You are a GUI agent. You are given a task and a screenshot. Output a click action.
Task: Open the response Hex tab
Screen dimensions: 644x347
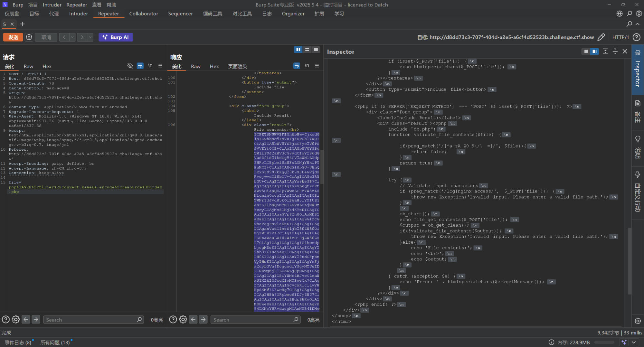pos(214,66)
